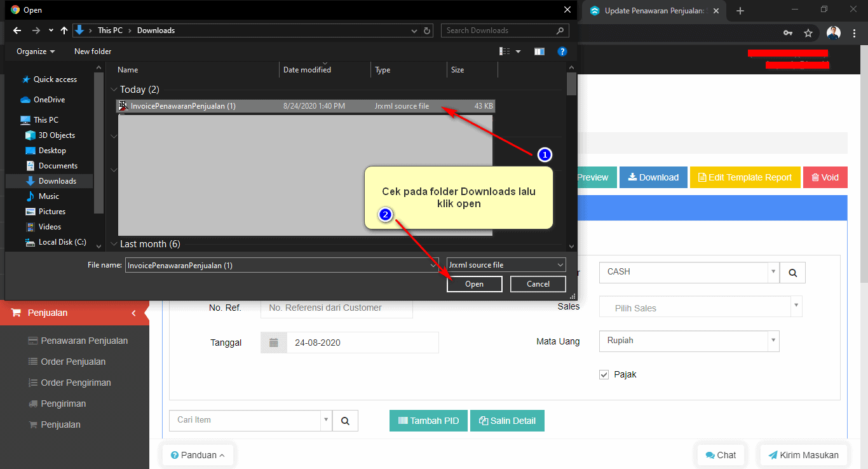Screen dimensions: 868x469
Task: Open Desktop folder in navigation pane
Action: [x=46, y=151]
